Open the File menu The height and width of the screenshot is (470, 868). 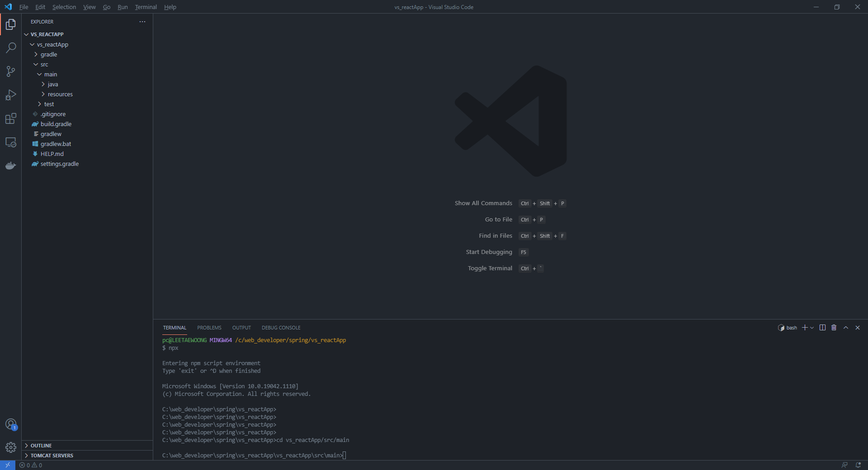[24, 7]
